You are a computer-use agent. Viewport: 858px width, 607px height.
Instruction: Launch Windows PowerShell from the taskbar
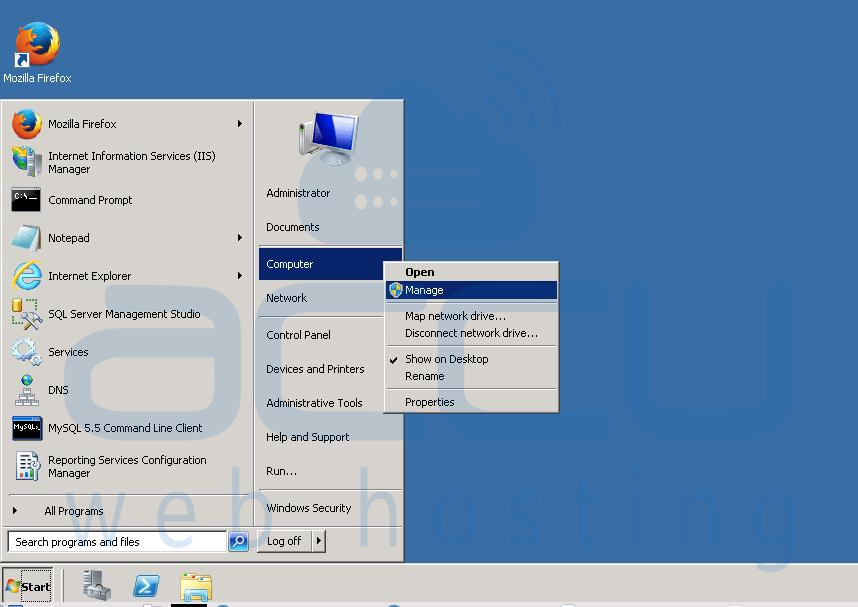[146, 586]
